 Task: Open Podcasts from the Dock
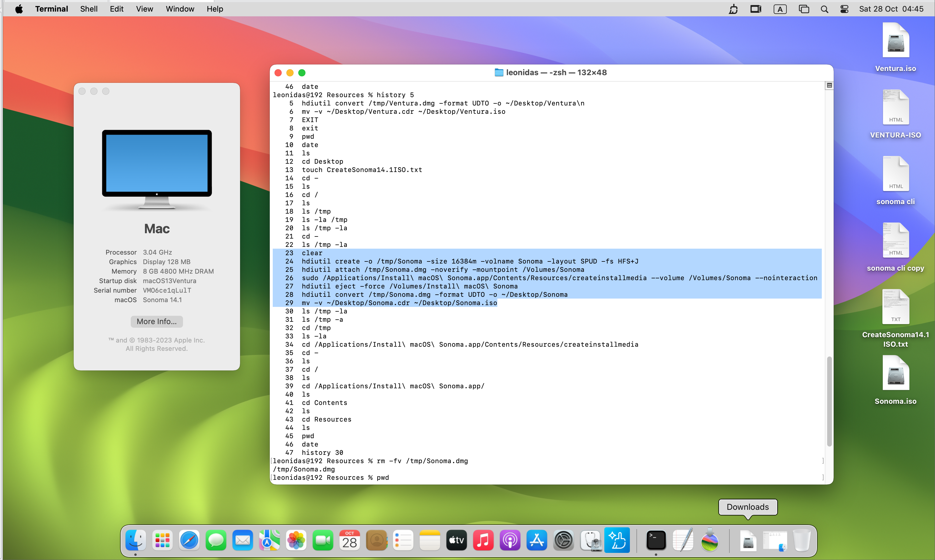(510, 540)
